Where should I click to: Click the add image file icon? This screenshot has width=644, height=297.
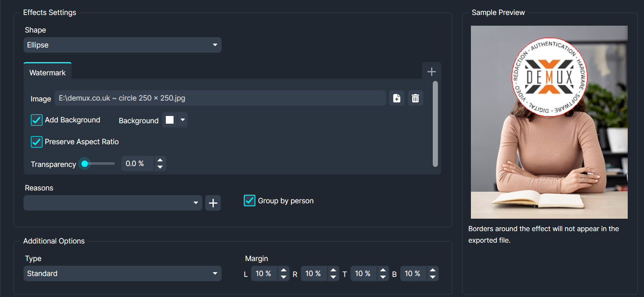pyautogui.click(x=396, y=98)
